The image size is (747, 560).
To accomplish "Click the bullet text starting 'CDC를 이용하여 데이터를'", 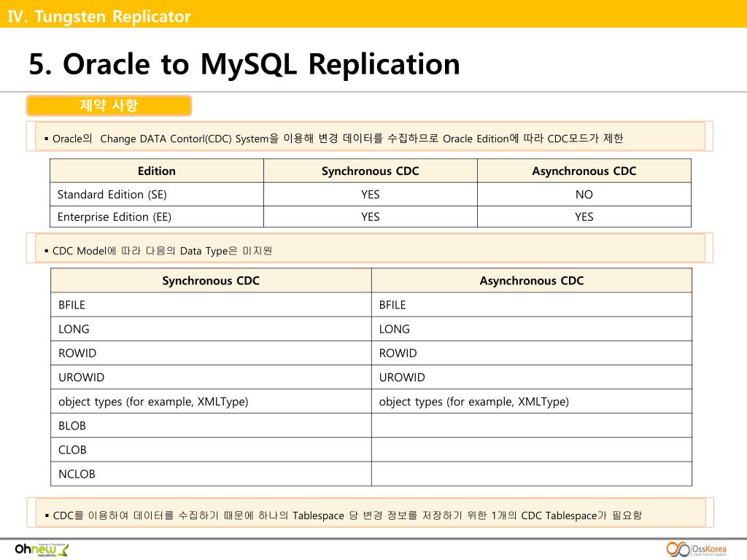I will tap(343, 516).
